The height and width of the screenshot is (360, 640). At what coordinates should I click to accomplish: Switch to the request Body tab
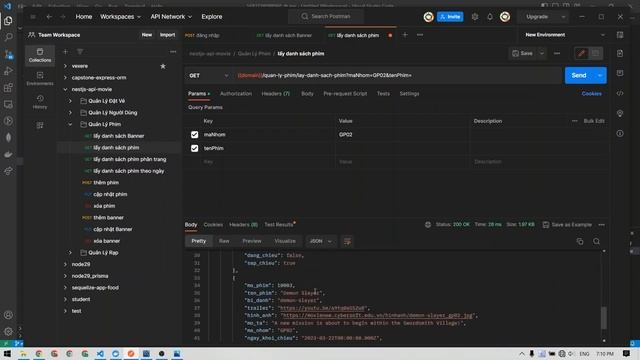coord(307,93)
